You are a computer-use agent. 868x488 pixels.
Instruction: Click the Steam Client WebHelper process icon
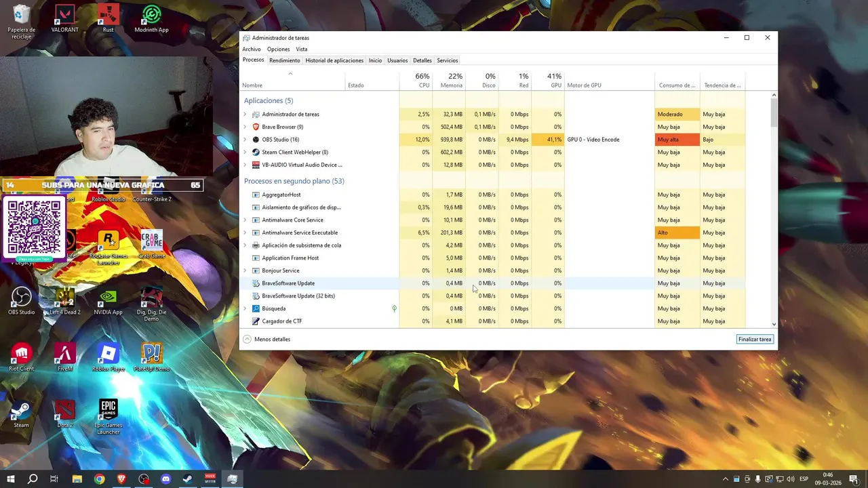pos(256,152)
